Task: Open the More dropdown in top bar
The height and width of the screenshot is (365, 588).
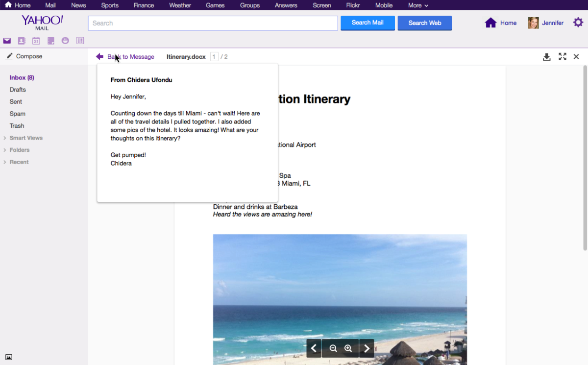Action: 418,5
